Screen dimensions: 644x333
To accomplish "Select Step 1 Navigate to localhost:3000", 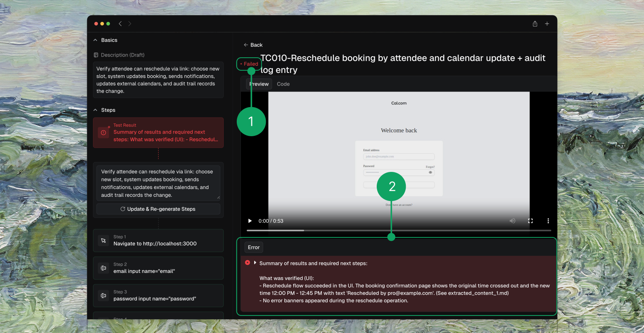I will tap(158, 241).
